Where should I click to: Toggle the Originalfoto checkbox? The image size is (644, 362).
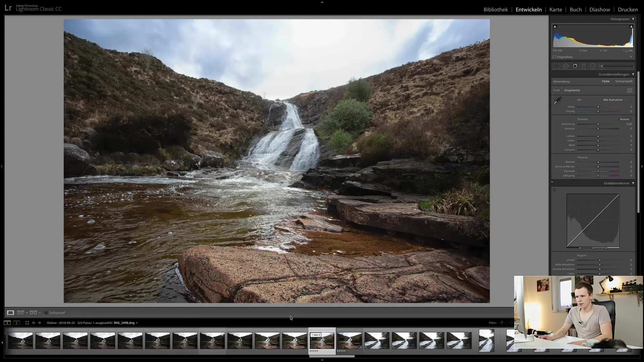tap(554, 57)
